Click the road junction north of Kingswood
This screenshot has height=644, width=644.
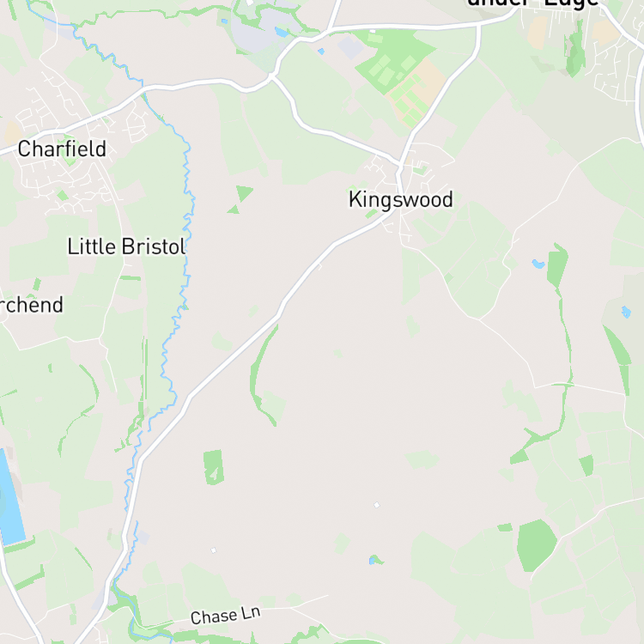[x=400, y=164]
